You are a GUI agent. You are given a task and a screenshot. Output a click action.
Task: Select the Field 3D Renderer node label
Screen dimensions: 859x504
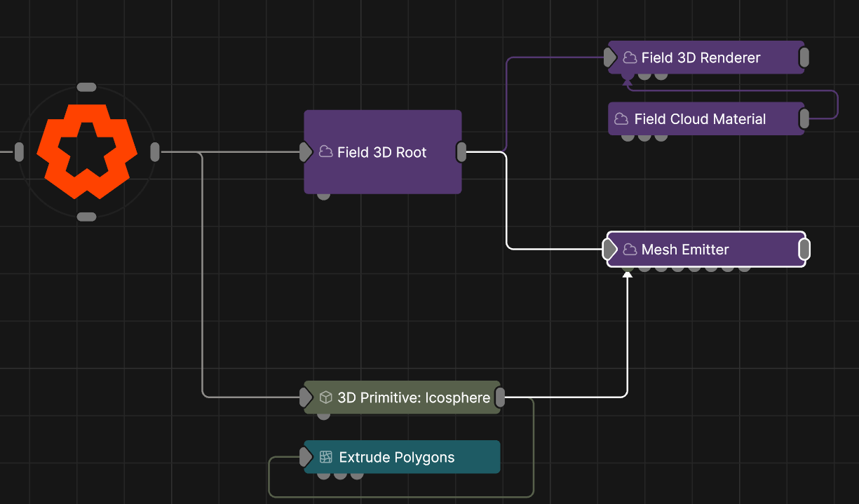tap(701, 57)
